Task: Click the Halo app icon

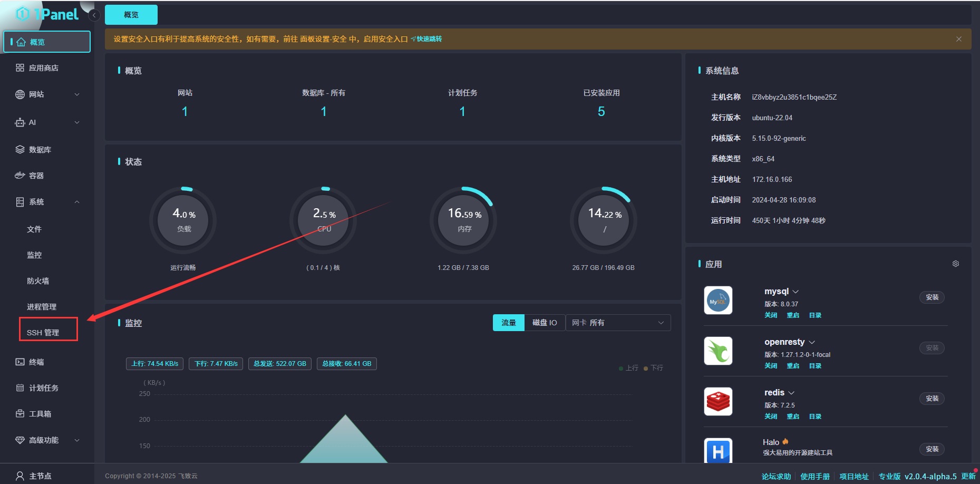Action: pos(718,451)
